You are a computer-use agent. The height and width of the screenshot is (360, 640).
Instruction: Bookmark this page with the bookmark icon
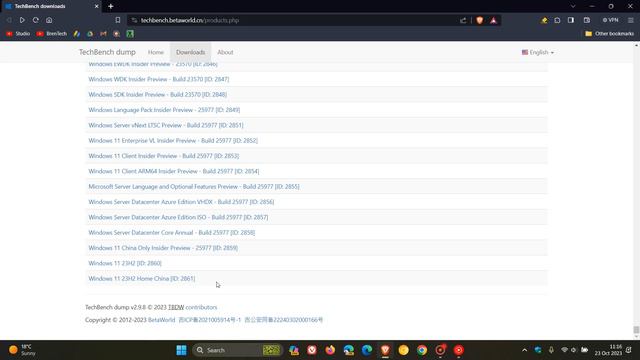click(x=118, y=20)
